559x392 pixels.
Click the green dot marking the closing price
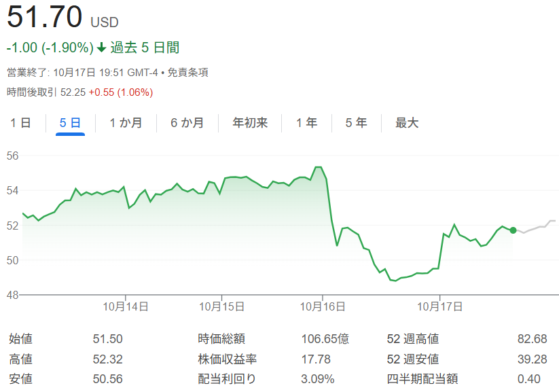tap(513, 230)
